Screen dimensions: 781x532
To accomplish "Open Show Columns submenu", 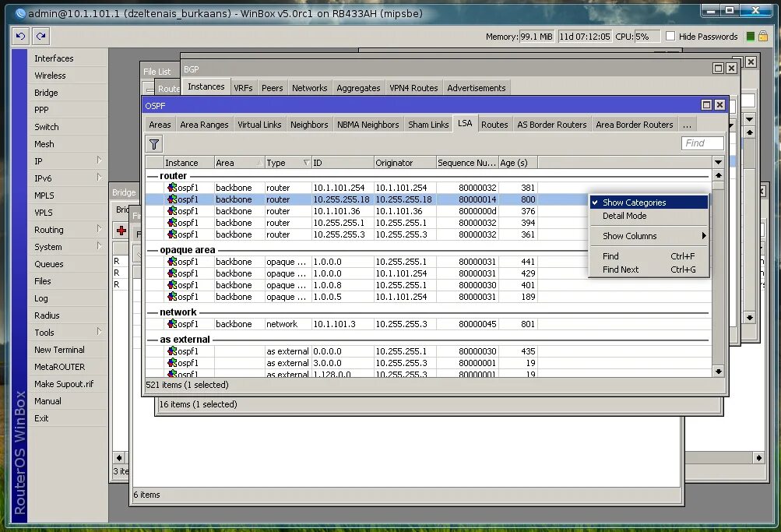I will tap(649, 236).
